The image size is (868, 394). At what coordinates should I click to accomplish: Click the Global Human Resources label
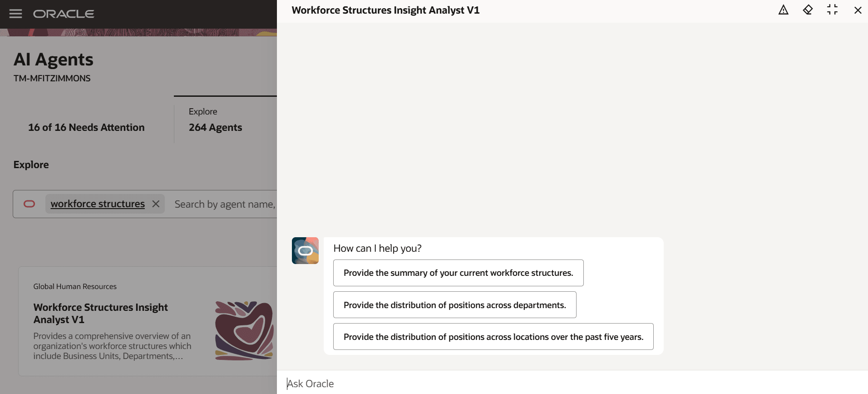74,286
